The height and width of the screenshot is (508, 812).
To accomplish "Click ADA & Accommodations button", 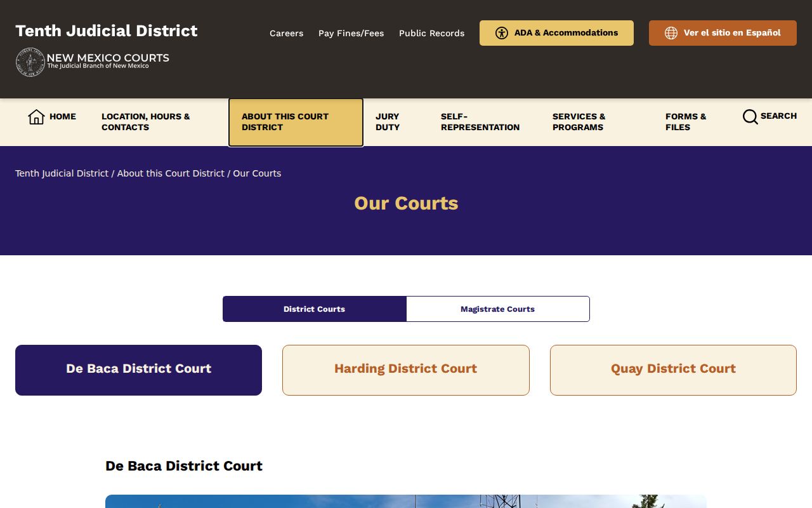I will [556, 33].
